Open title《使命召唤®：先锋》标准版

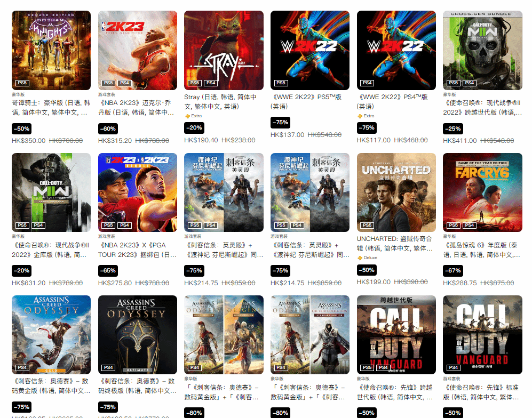tap(482, 392)
